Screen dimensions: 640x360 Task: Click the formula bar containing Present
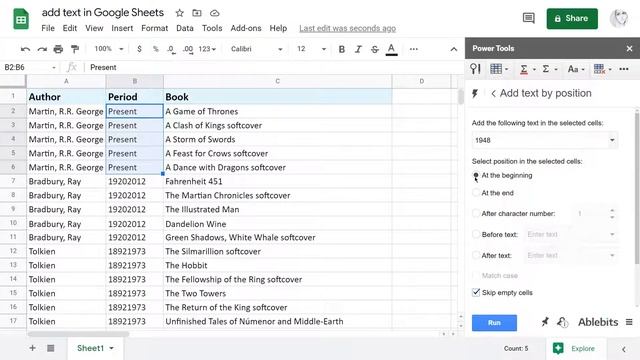[273, 67]
